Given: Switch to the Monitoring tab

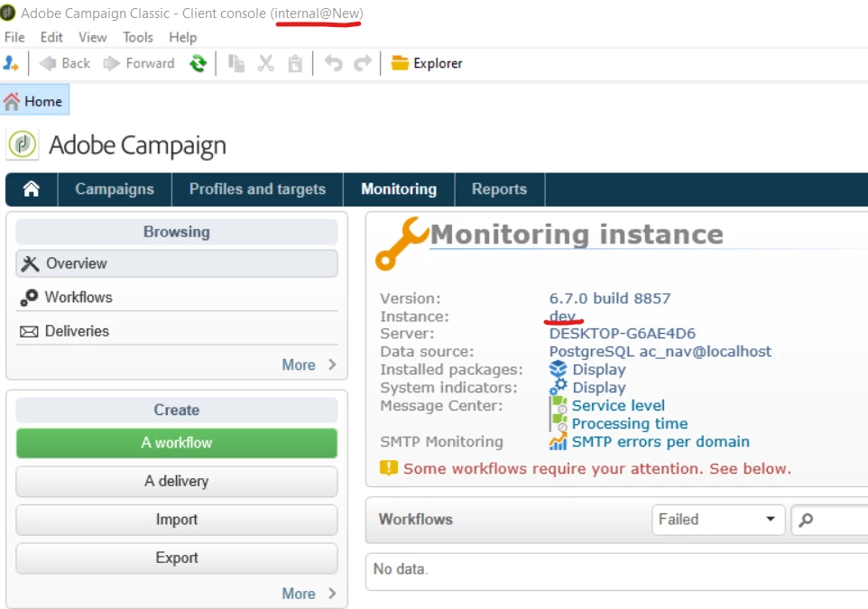Looking at the screenshot, I should point(399,189).
